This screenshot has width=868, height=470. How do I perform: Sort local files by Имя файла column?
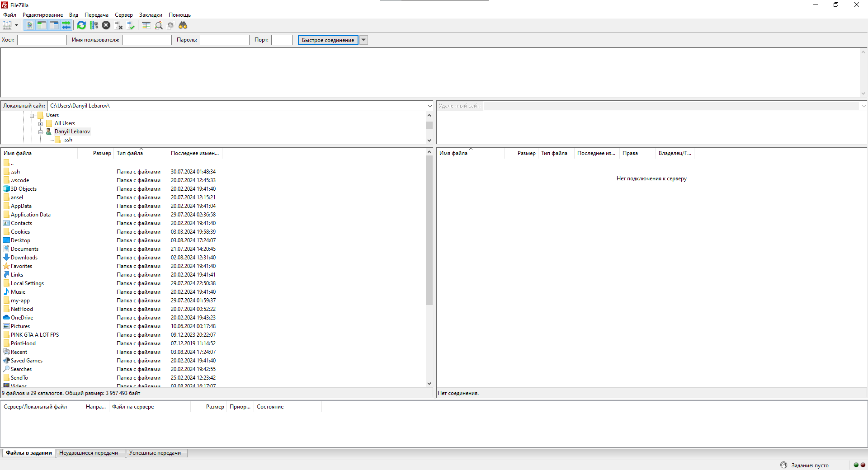click(39, 153)
